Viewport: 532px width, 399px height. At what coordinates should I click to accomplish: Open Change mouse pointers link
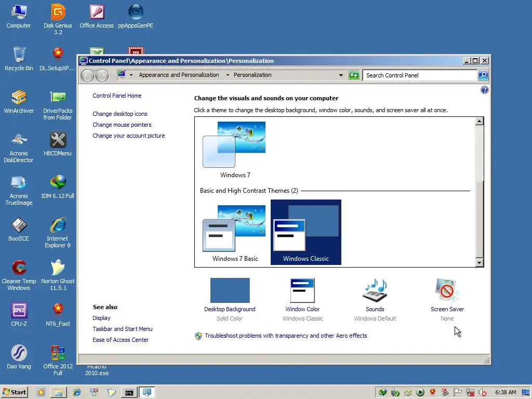click(x=122, y=125)
